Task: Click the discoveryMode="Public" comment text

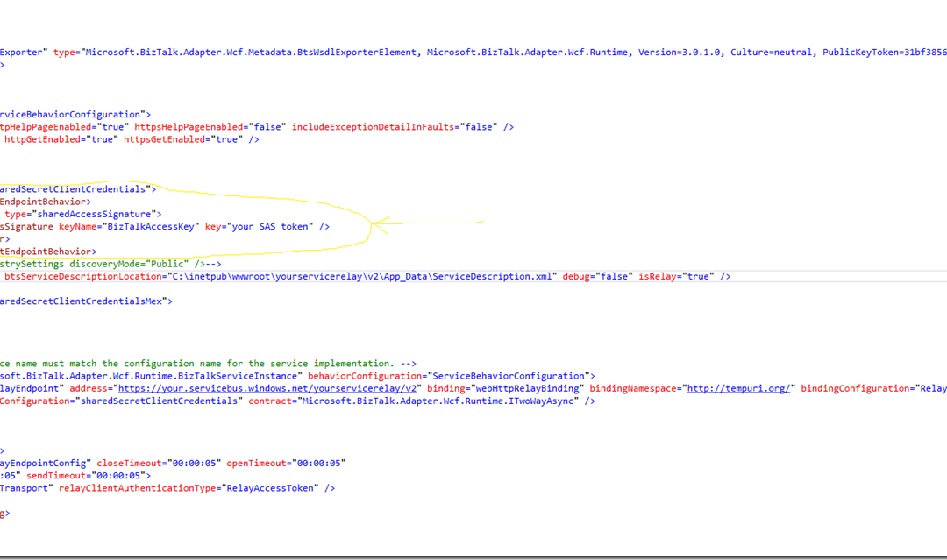Action: pos(129,265)
